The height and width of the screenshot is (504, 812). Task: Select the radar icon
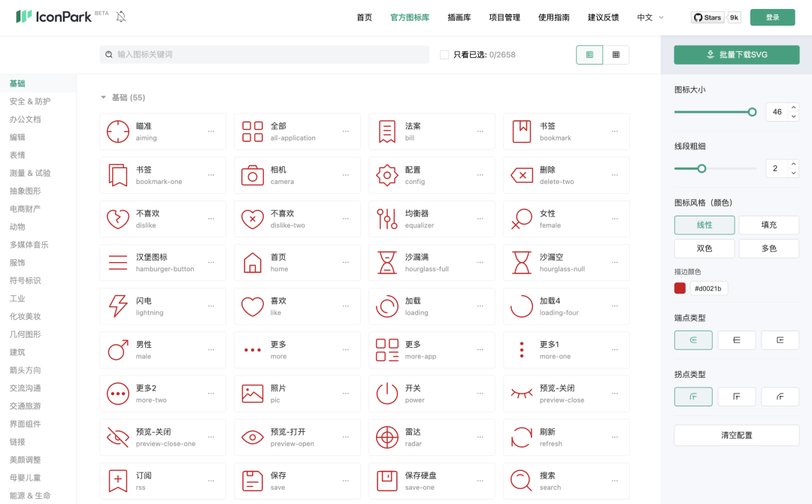(x=387, y=437)
